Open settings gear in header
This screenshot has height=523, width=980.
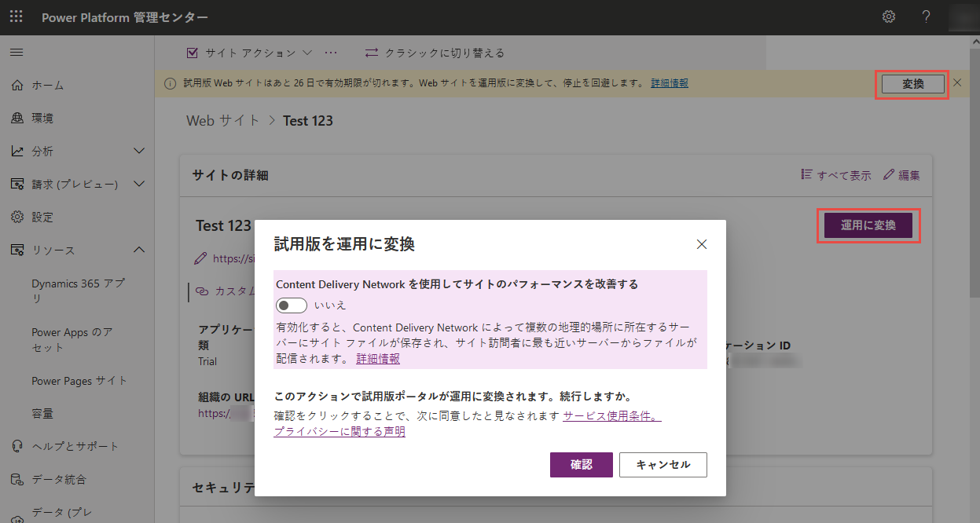889,16
